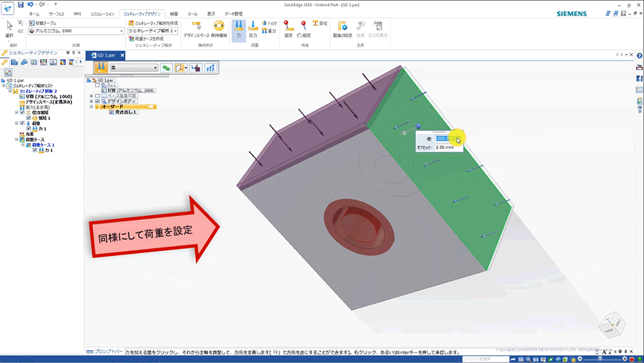
Task: Close the ジェネレーティブデザイン side panel
Action: 79,53
